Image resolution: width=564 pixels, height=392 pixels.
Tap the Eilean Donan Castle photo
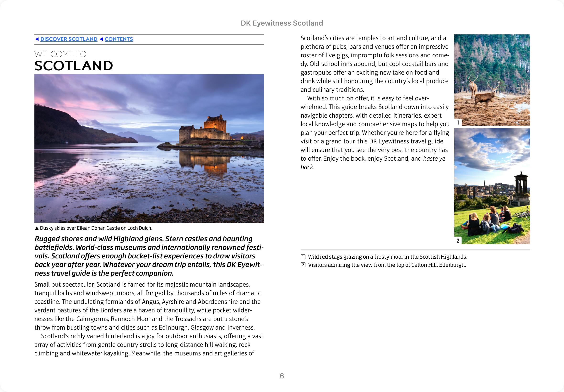pos(149,148)
